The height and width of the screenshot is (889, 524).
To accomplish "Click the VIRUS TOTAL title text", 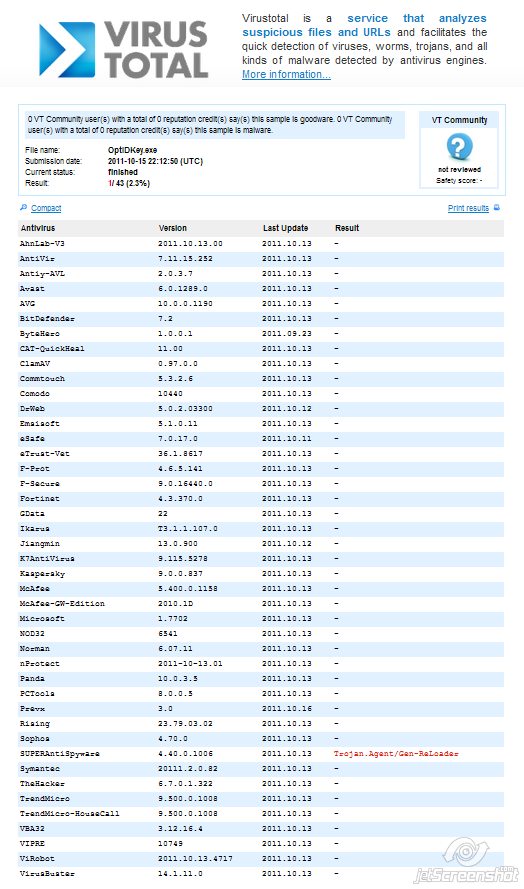I will click(156, 50).
